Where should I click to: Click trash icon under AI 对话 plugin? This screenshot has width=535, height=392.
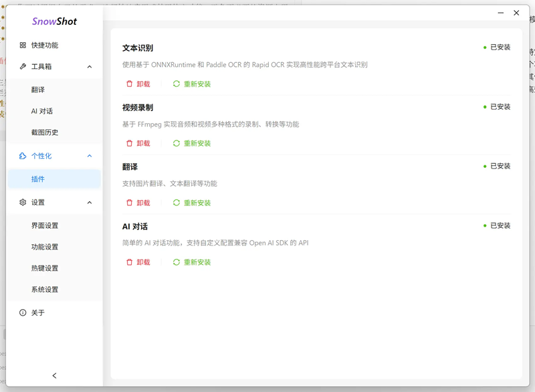[x=129, y=262]
